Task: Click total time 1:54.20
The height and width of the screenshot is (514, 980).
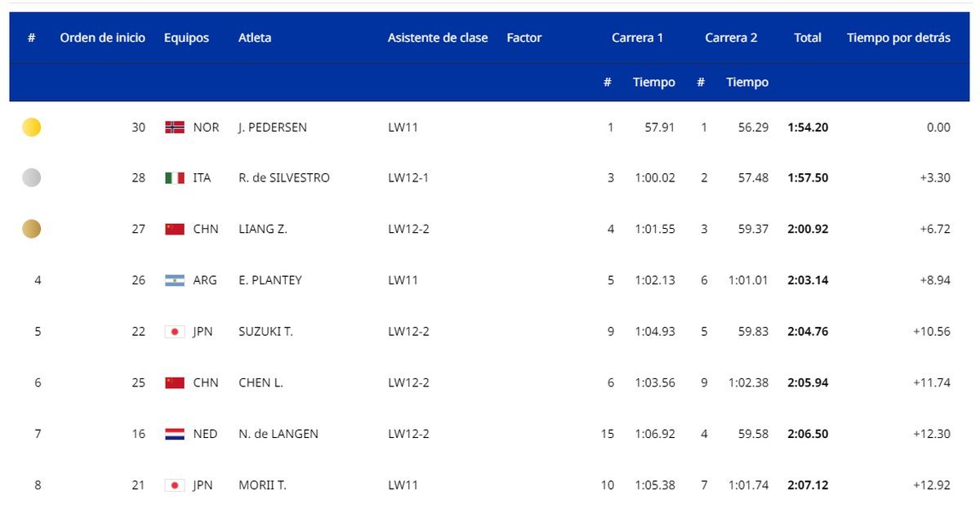Action: (808, 127)
